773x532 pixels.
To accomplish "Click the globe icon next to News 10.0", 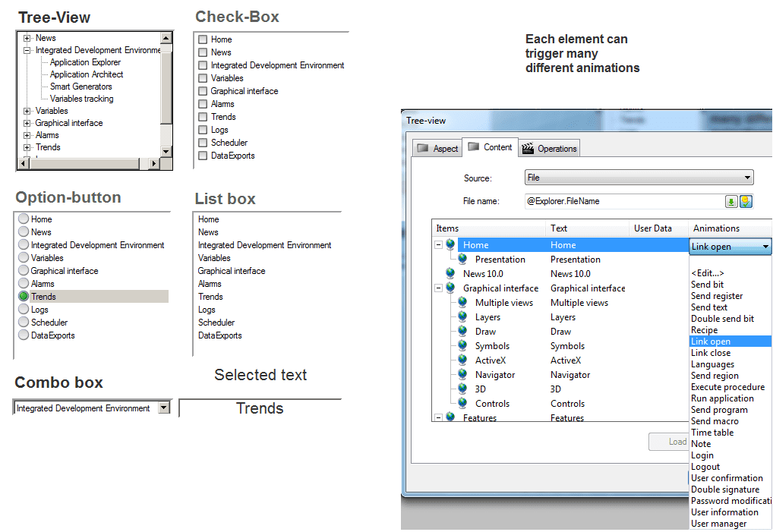I will [450, 273].
